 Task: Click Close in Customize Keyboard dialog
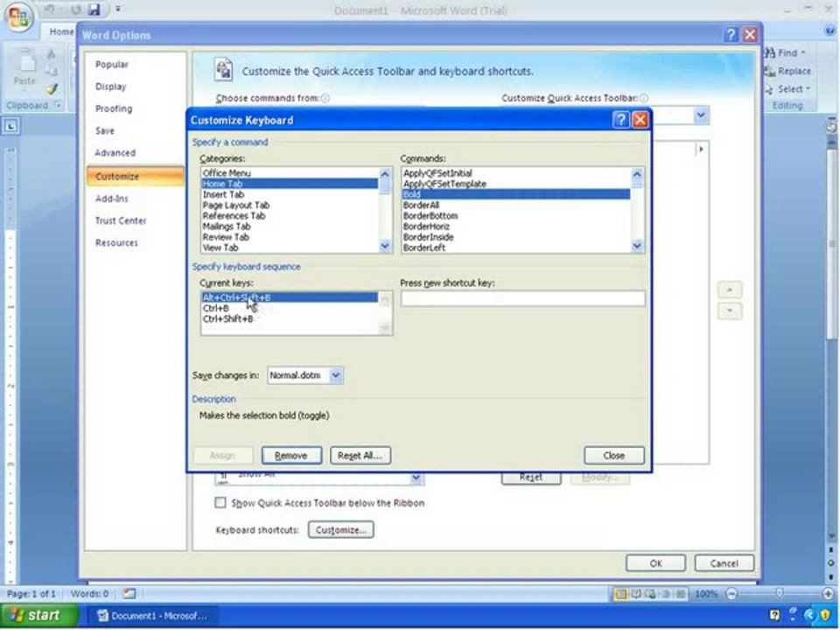tap(614, 455)
